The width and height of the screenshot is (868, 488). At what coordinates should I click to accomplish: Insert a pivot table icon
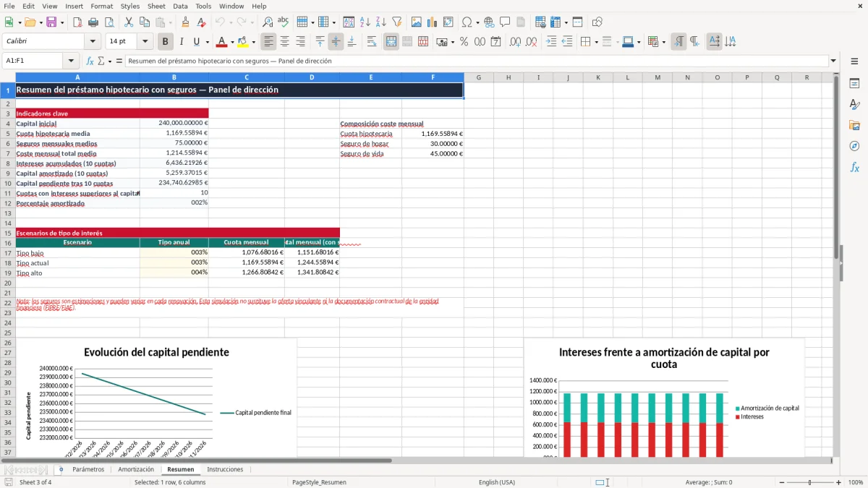448,22
